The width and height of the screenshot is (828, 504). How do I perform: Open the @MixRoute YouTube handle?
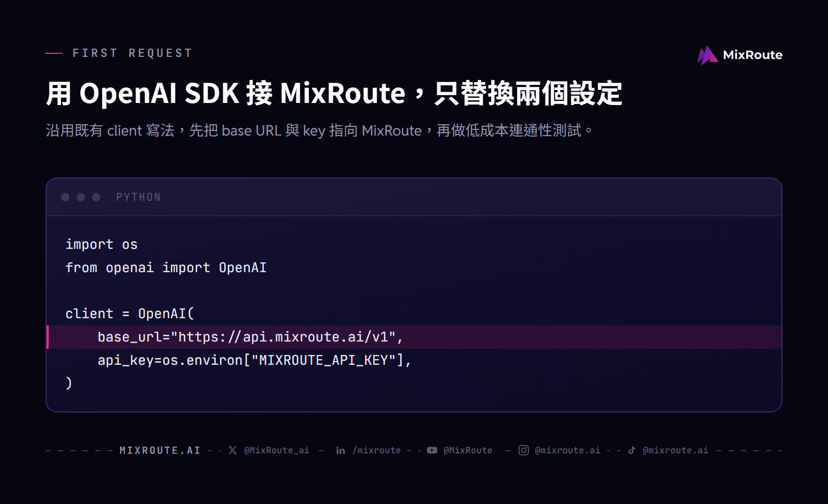point(468,450)
